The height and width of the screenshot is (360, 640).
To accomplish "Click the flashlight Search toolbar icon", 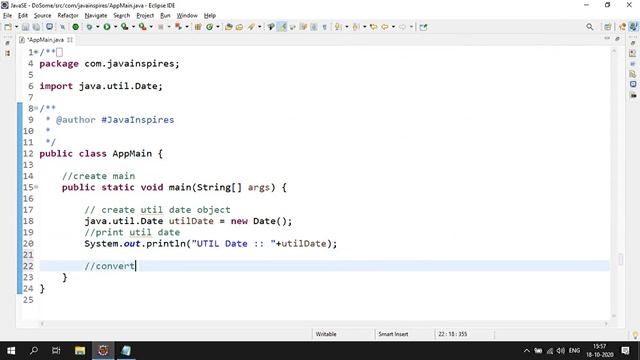I will click(251, 27).
